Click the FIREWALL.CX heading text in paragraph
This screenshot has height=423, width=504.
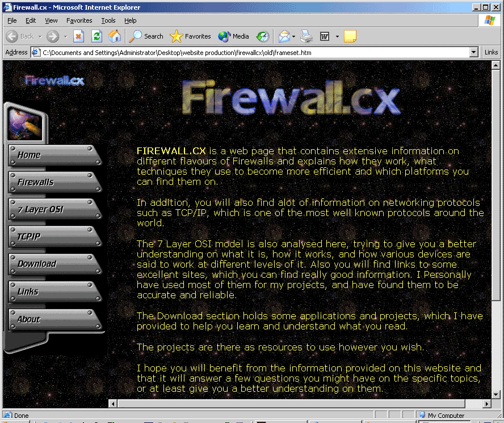[171, 151]
